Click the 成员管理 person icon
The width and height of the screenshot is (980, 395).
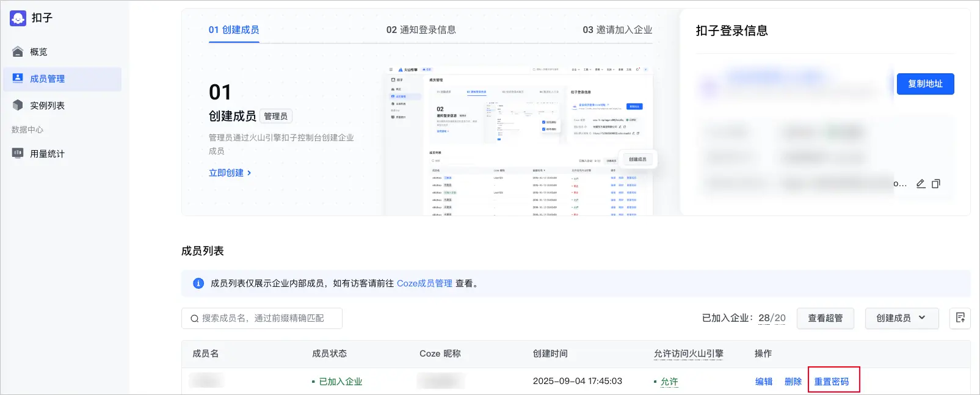18,78
